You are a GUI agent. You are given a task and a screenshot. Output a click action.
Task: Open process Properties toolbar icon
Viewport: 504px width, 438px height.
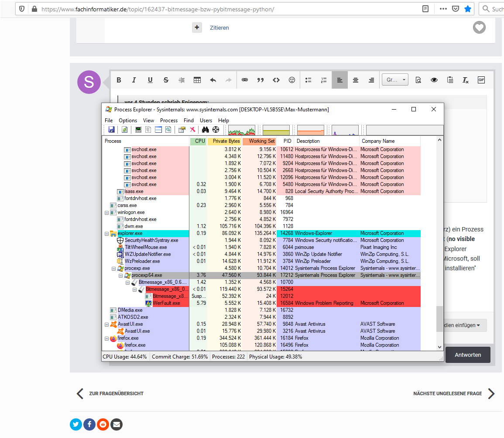pyautogui.click(x=182, y=130)
